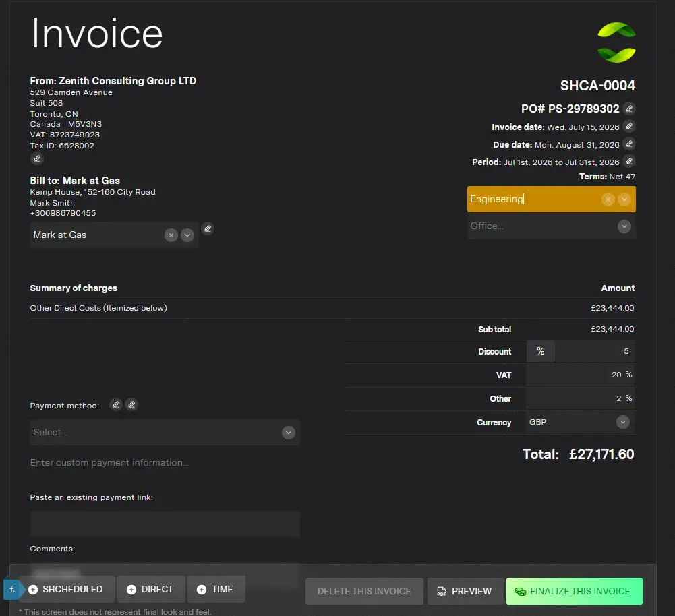Screen dimensions: 675x616
Task: Edit the invoice period
Action: point(629,162)
